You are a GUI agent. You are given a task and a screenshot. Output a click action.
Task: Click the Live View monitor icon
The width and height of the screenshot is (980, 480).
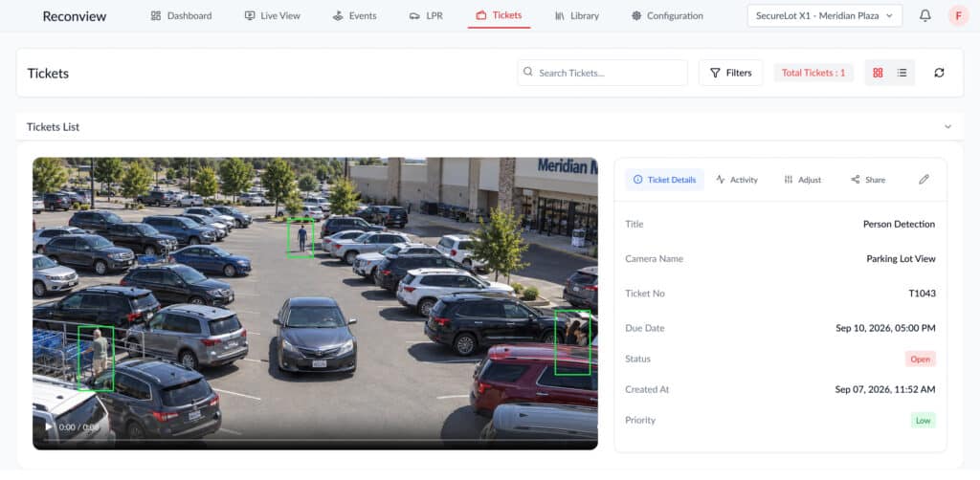coord(250,15)
